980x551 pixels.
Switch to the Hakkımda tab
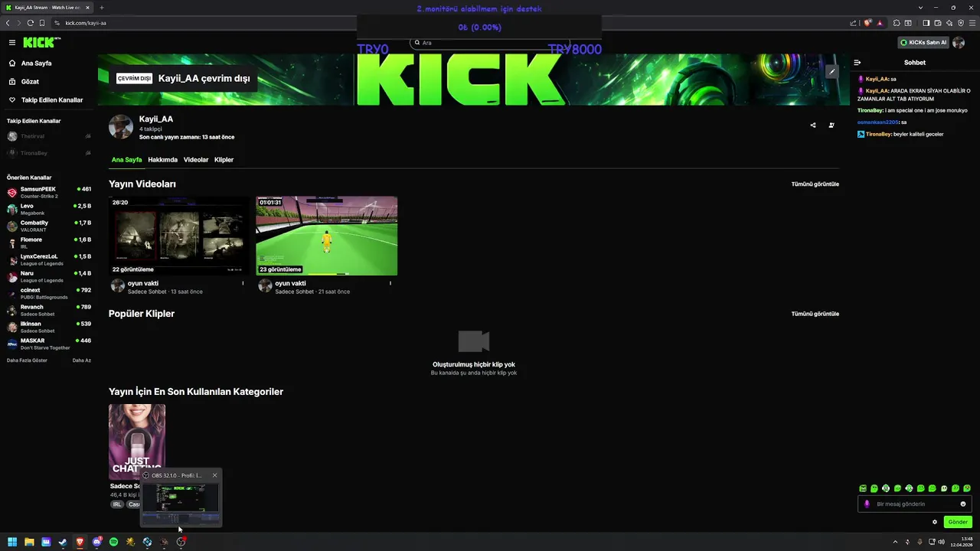(162, 160)
